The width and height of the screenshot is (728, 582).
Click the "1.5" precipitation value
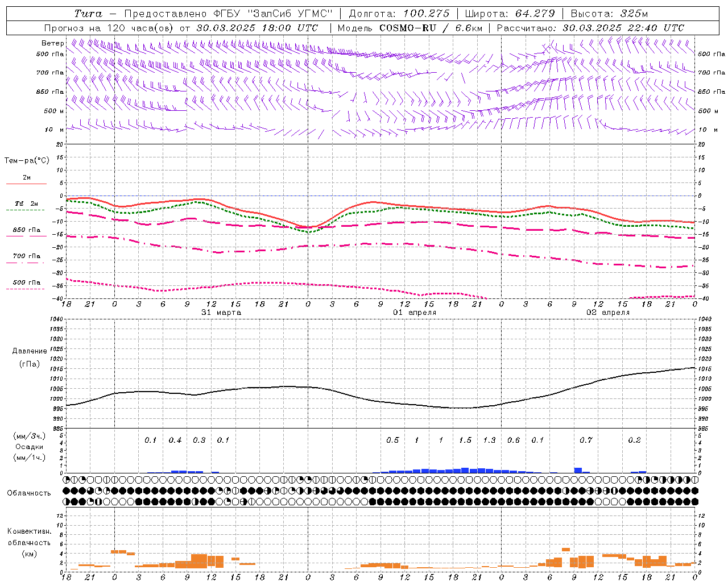tap(465, 440)
